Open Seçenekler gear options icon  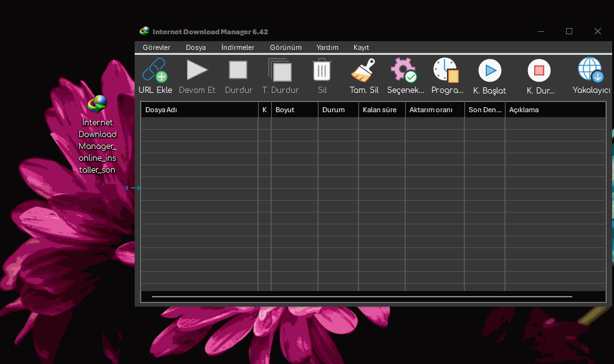click(x=403, y=70)
